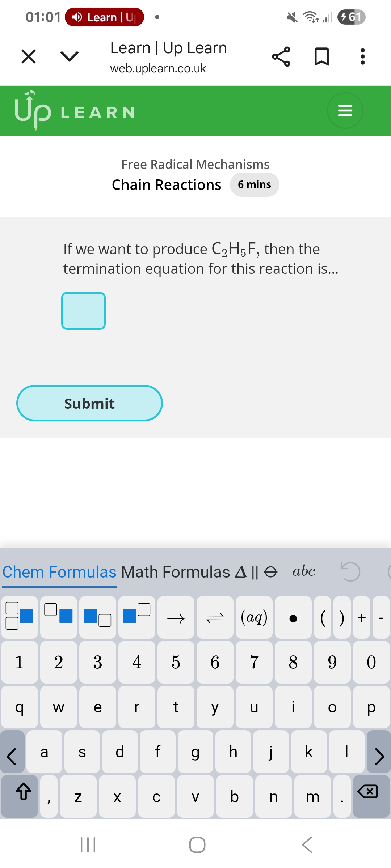Switch to the abc keyboard mode
Screen dimensions: 391x868
(x=304, y=571)
